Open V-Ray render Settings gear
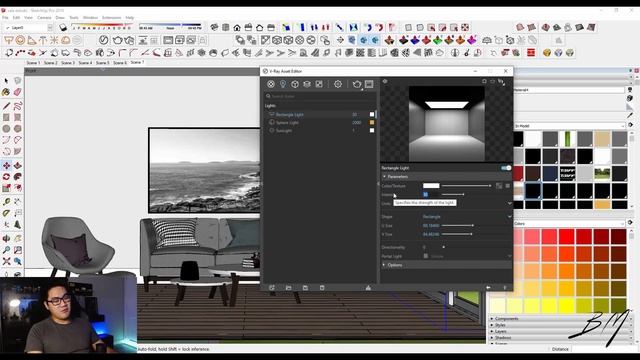This screenshot has height=360, width=640. pyautogui.click(x=338, y=84)
